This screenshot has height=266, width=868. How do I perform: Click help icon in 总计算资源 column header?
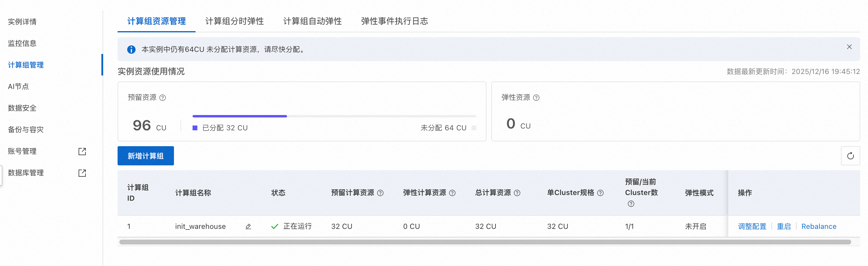point(517,193)
